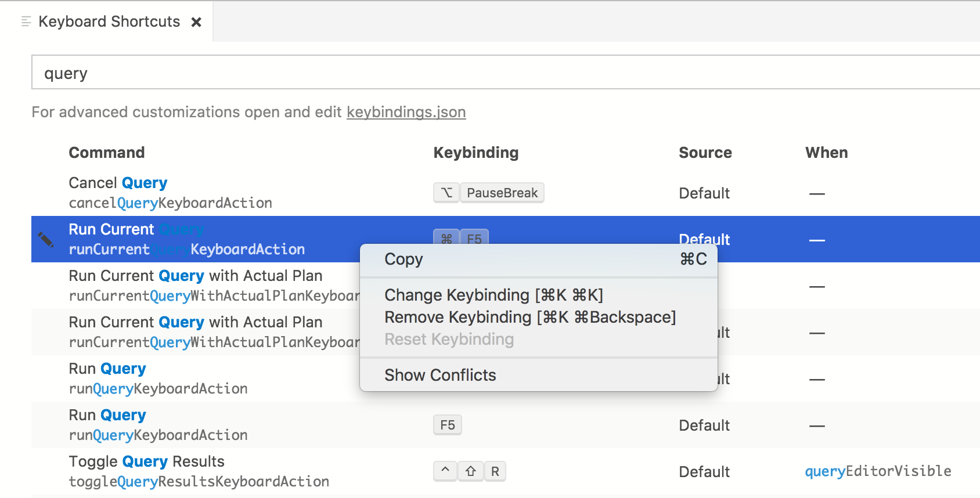
Task: Click Default source of Run Current Query row
Action: [704, 239]
